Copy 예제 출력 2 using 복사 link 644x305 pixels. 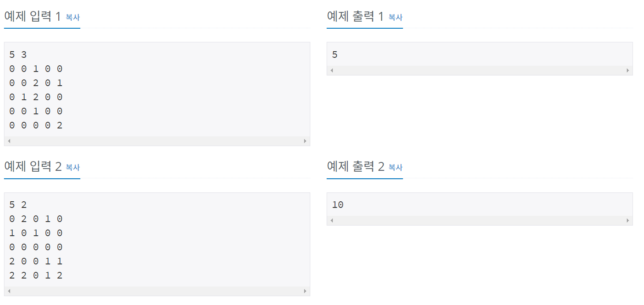(x=395, y=167)
